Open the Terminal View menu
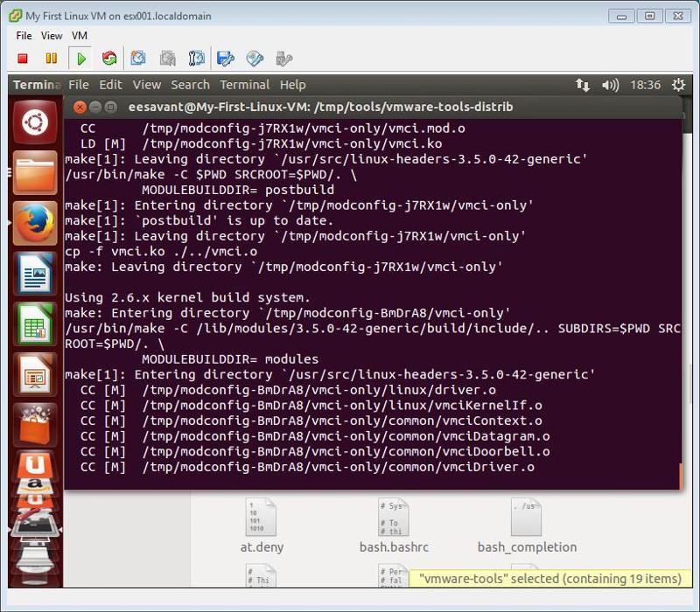Viewport: 700px width, 612px height. coord(146,85)
